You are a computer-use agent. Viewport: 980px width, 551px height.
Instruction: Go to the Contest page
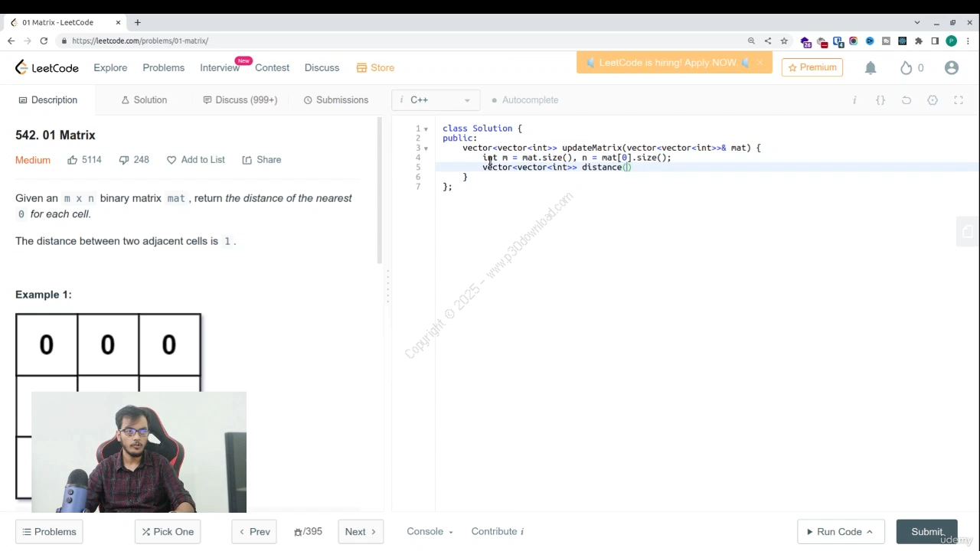(272, 68)
